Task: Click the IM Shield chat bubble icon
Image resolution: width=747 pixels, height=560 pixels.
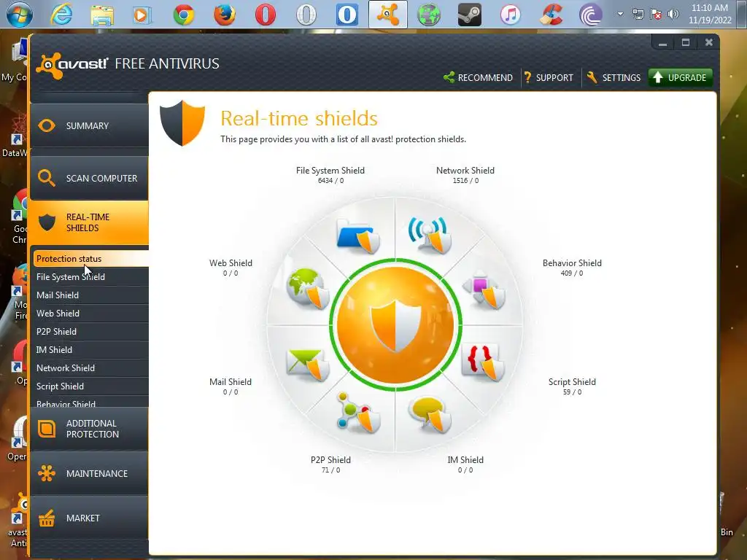Action: [430, 415]
